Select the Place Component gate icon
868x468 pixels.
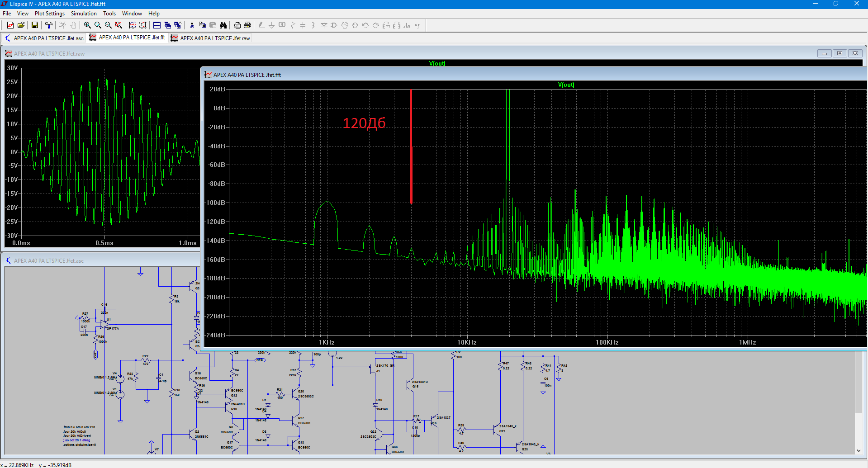coord(334,25)
